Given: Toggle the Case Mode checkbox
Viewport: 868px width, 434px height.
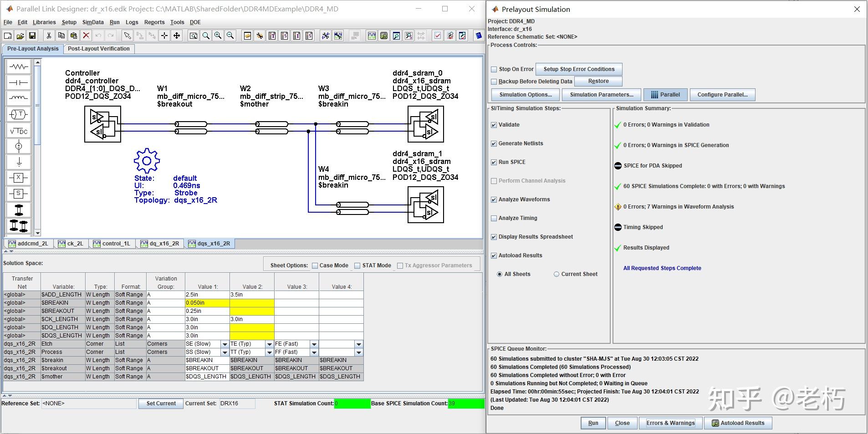Looking at the screenshot, I should [x=315, y=266].
